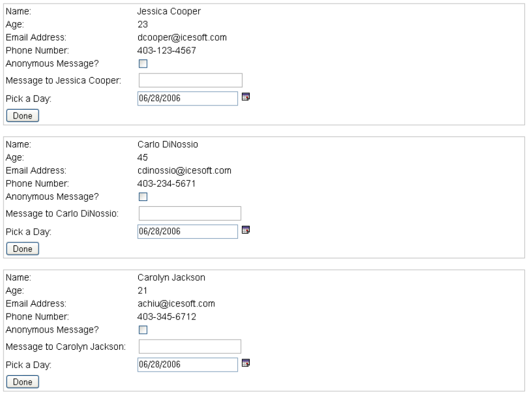Click email achiu@icesoft.com
532x393 pixels.
(x=176, y=303)
